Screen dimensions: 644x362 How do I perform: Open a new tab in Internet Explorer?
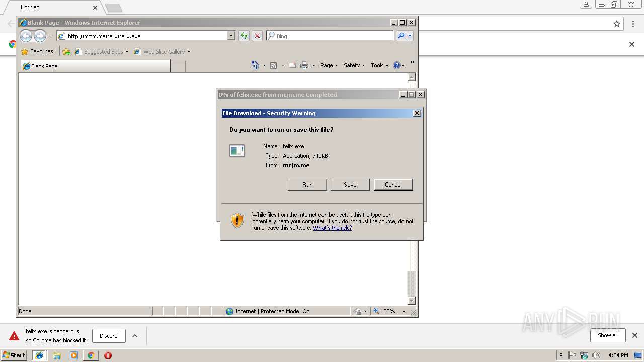point(178,66)
